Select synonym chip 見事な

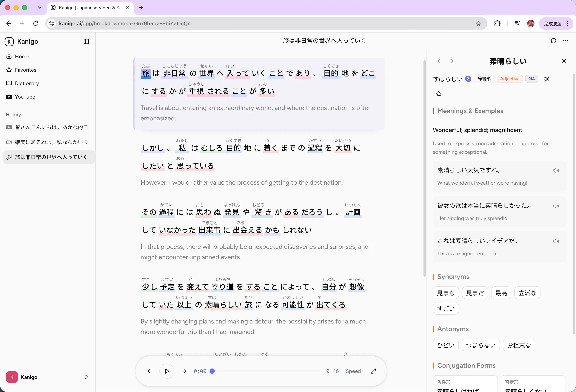click(x=446, y=293)
